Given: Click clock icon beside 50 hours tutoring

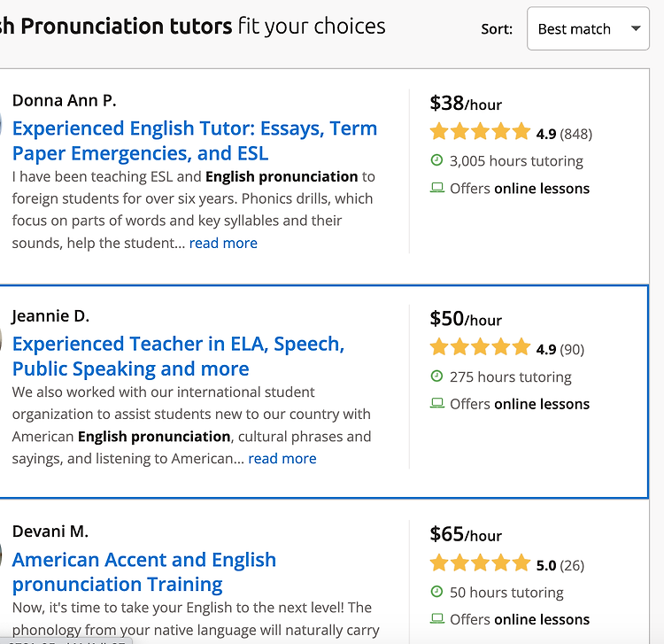Looking at the screenshot, I should [436, 592].
